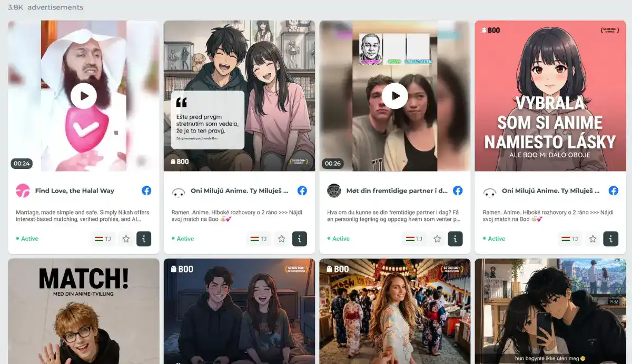Click Ramen. Anime. description under laughing-couple quote ad

pos(238,216)
